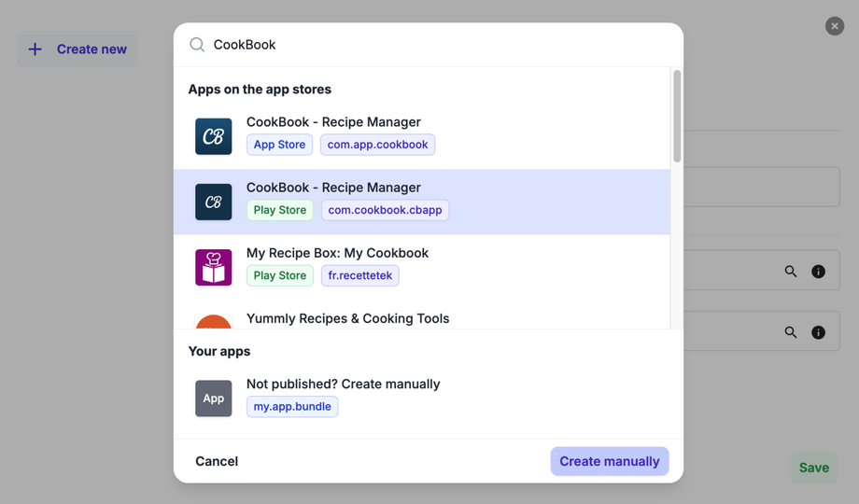Choose the My Recipe Box app icon
Image resolution: width=859 pixels, height=504 pixels.
(x=213, y=267)
